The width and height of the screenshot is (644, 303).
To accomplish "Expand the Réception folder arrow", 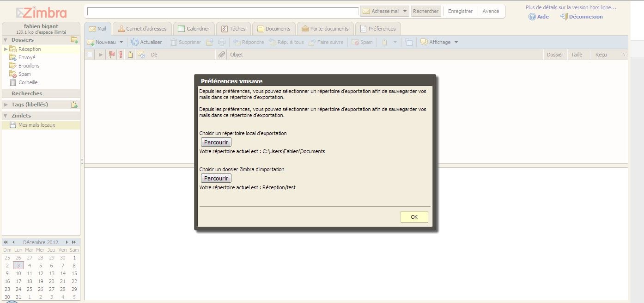I will (x=6, y=49).
